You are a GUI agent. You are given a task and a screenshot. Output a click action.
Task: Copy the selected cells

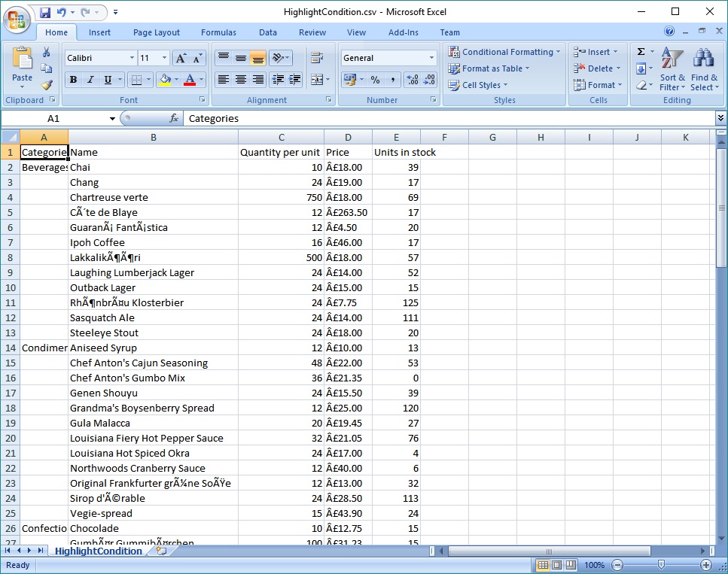47,68
